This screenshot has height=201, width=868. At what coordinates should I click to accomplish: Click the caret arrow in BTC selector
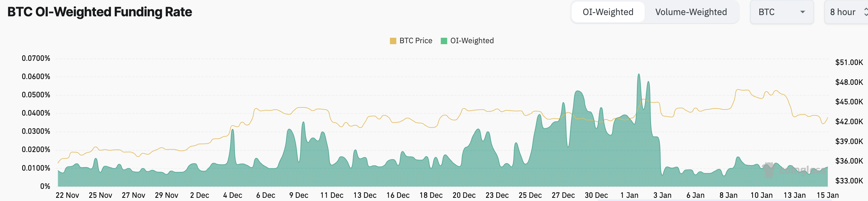pyautogui.click(x=802, y=12)
